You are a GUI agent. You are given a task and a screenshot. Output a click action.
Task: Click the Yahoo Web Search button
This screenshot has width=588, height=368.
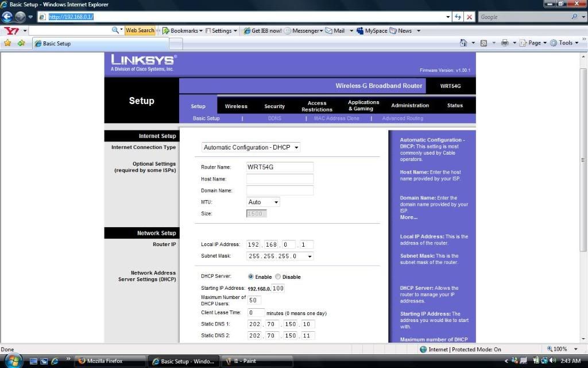pos(140,30)
